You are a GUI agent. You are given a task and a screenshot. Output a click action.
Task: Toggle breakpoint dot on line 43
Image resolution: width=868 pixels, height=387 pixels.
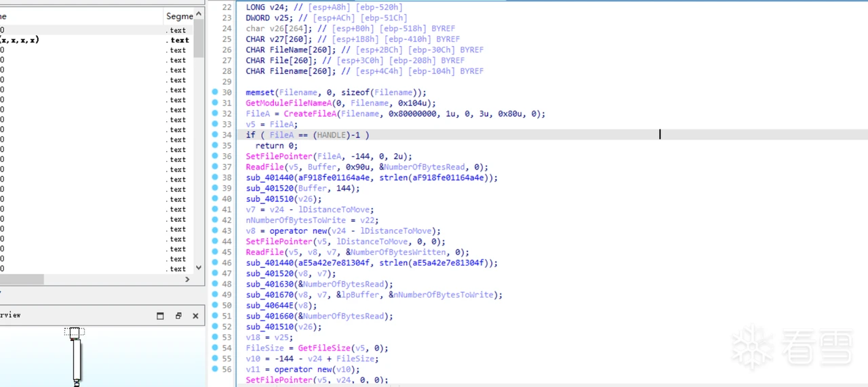[x=215, y=231]
